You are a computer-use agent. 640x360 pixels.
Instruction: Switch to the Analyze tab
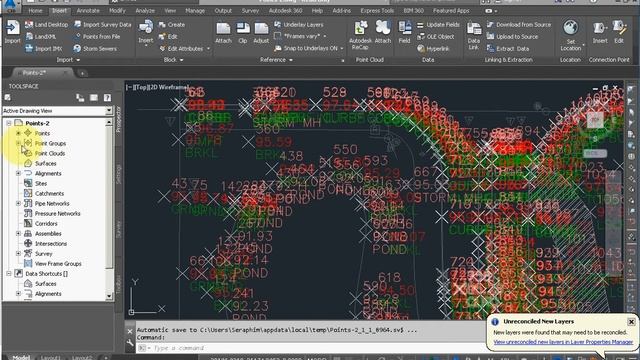[145, 11]
